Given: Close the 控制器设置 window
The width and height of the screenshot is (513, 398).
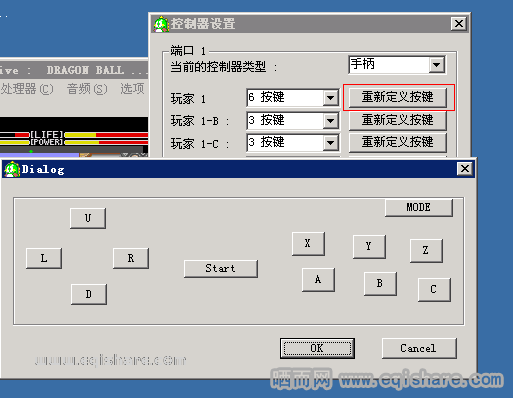Looking at the screenshot, I should click(x=459, y=24).
